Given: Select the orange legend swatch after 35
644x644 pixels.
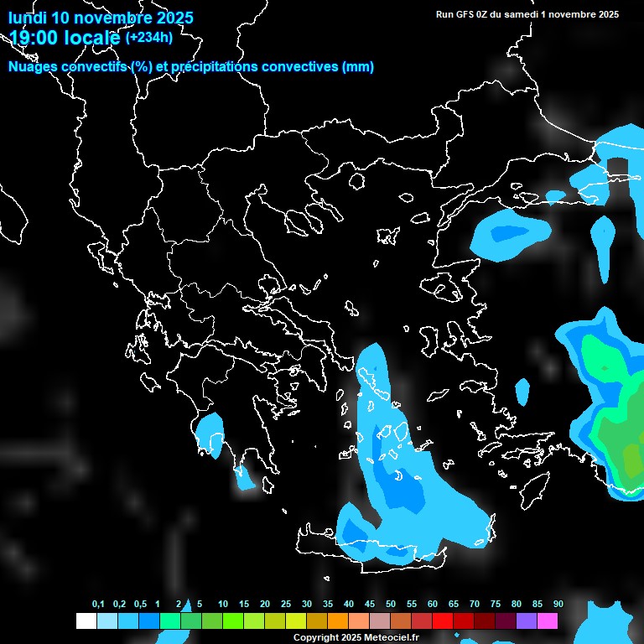Looking at the screenshot, I should 338,621.
